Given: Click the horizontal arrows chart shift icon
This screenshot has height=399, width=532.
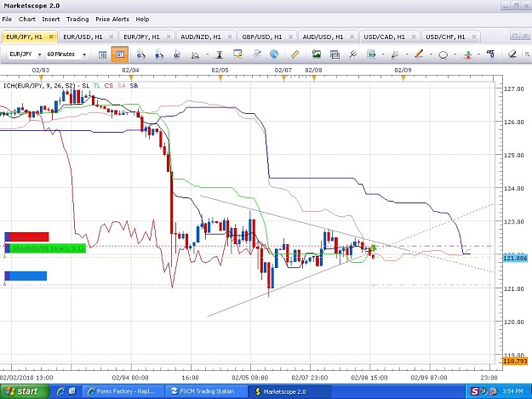Looking at the screenshot, I should click(371, 54).
